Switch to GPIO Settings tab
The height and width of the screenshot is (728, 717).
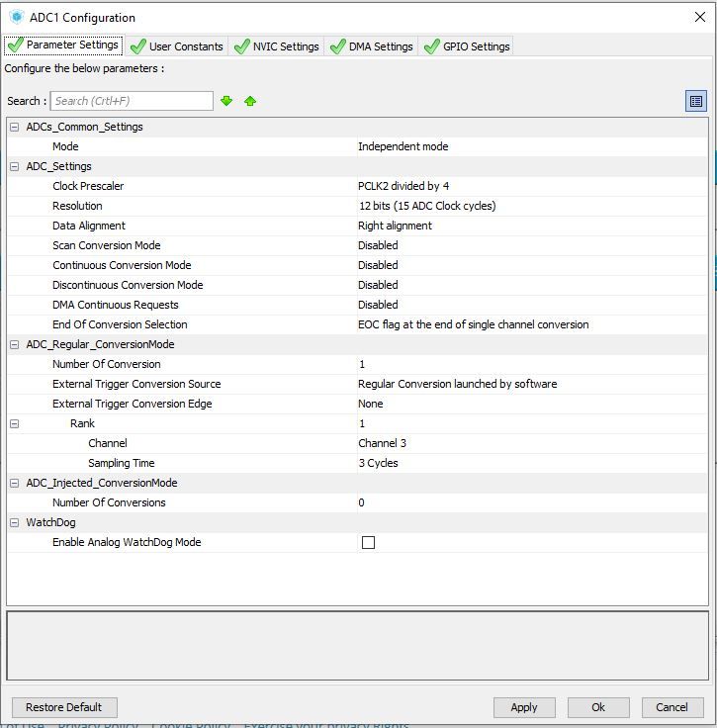click(467, 46)
